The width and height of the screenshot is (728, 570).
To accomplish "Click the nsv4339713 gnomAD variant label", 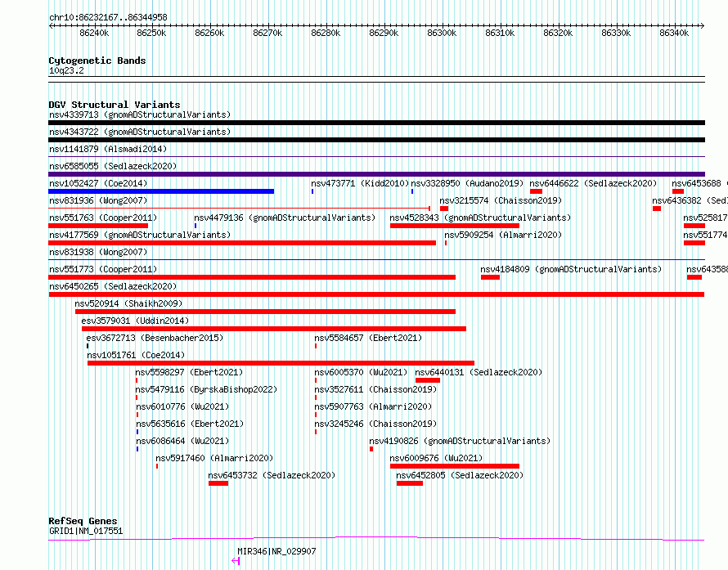I will 140,114.
